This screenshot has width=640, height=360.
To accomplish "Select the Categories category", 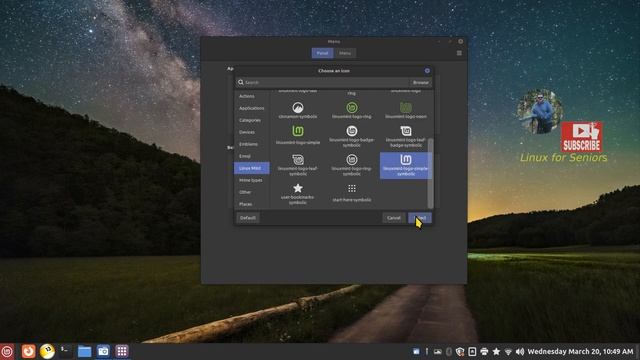I will coord(251,120).
